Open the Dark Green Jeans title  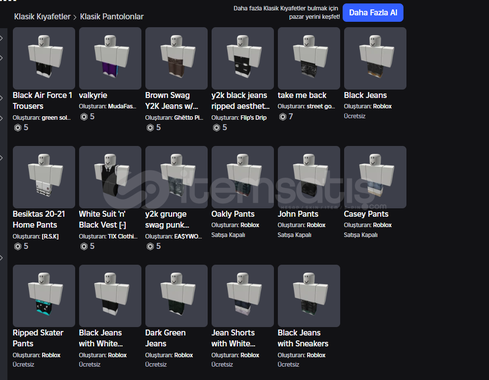tap(165, 338)
